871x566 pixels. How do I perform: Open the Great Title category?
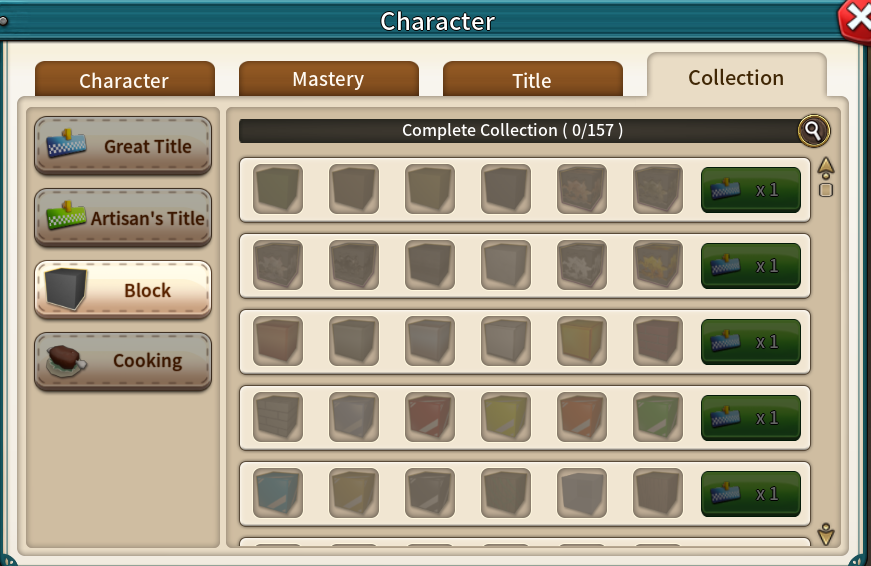(x=123, y=146)
